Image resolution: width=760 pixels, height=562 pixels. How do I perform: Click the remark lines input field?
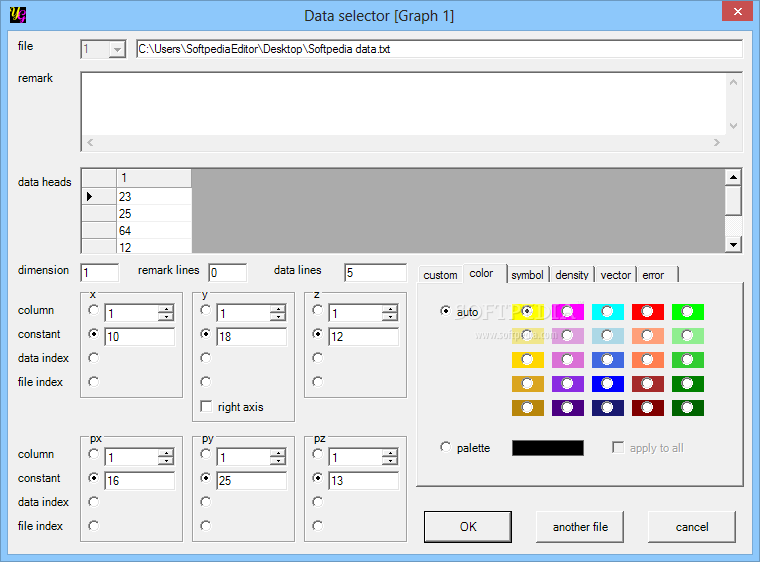pos(228,273)
